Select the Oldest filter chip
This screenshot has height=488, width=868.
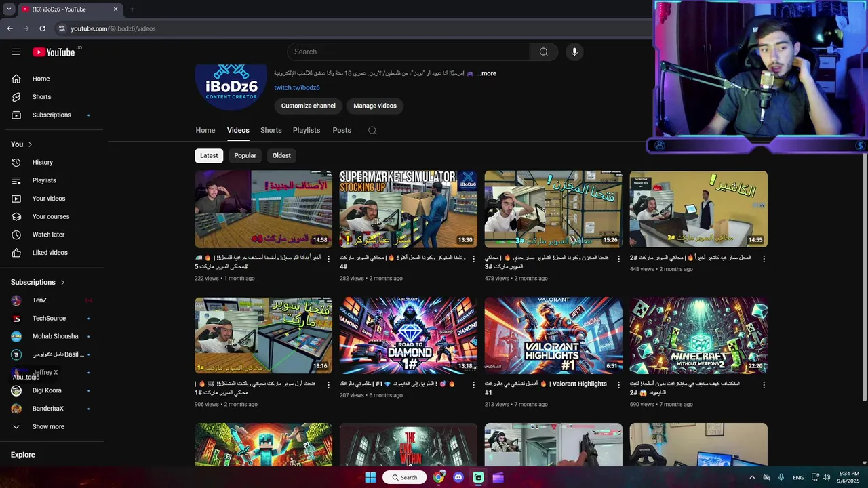click(281, 155)
